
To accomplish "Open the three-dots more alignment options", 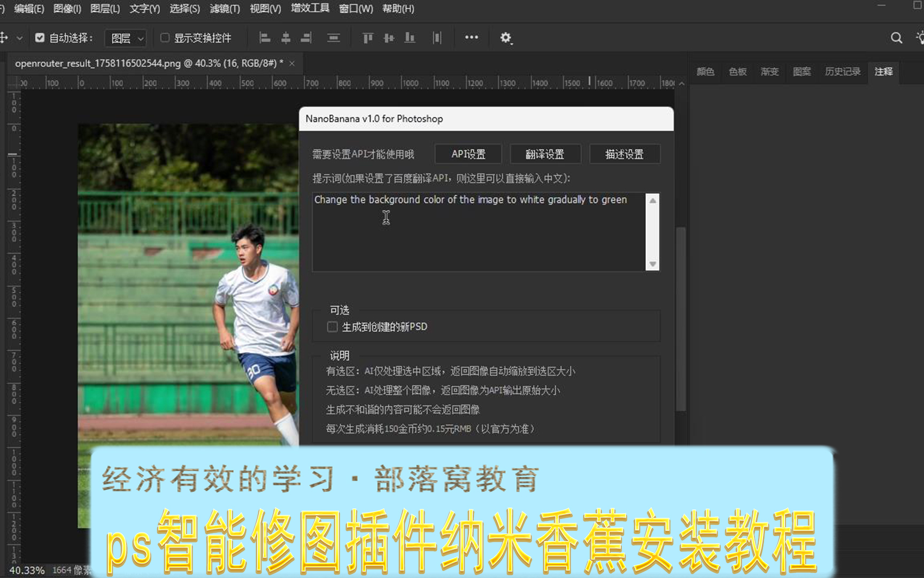I will [471, 37].
